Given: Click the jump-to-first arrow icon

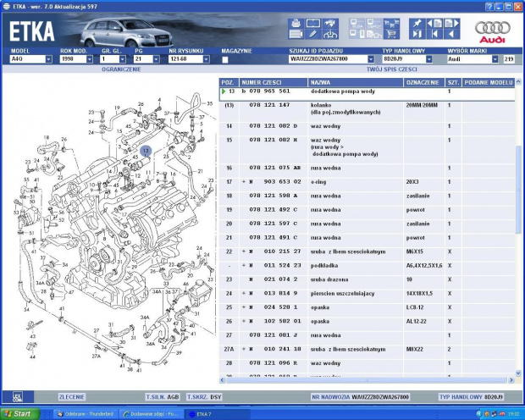Looking at the screenshot, I should tap(434, 34).
